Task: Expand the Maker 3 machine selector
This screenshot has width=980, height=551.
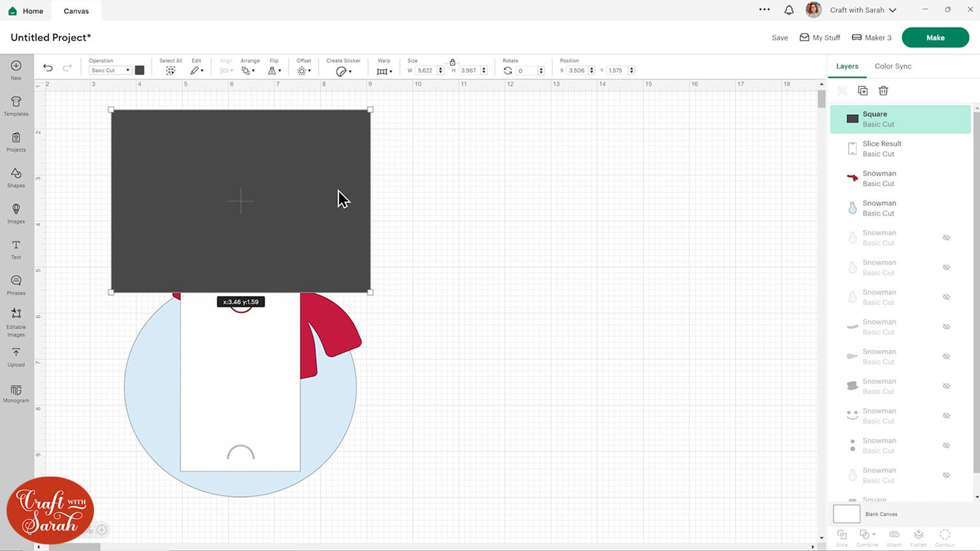Action: (872, 37)
